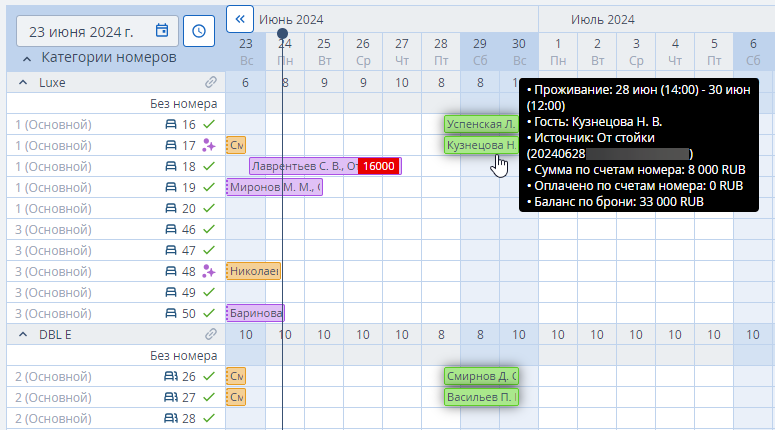The image size is (775, 430).
Task: Open the Васильев П. booking in room 27
Action: pos(481,397)
